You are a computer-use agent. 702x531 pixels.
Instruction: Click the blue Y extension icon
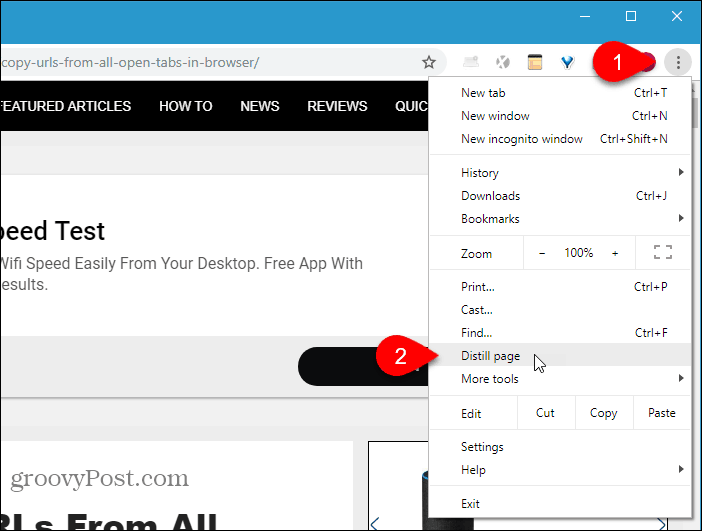tap(567, 62)
